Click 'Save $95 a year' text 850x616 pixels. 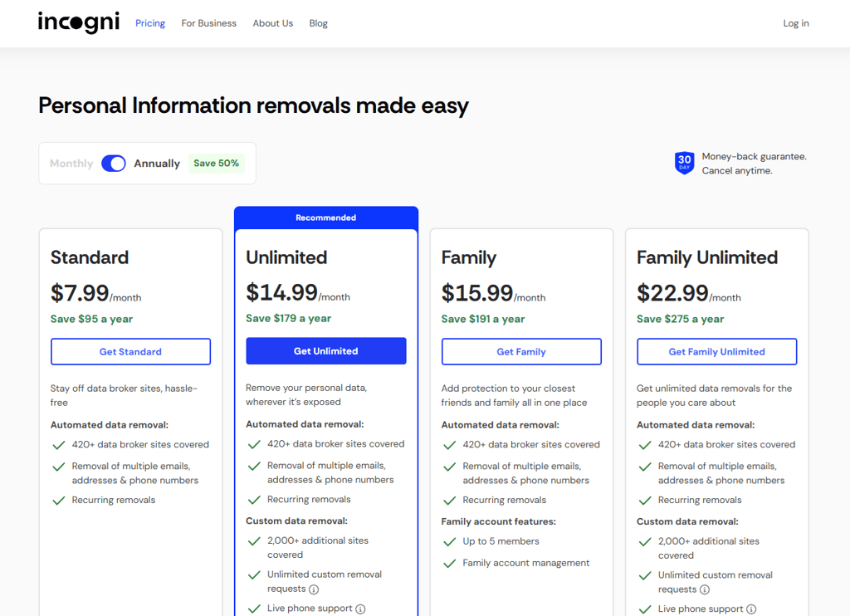point(91,319)
